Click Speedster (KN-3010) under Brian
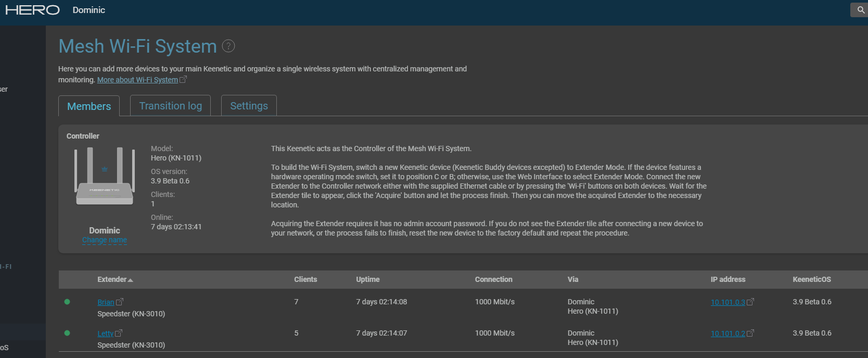The height and width of the screenshot is (358, 868). point(131,314)
